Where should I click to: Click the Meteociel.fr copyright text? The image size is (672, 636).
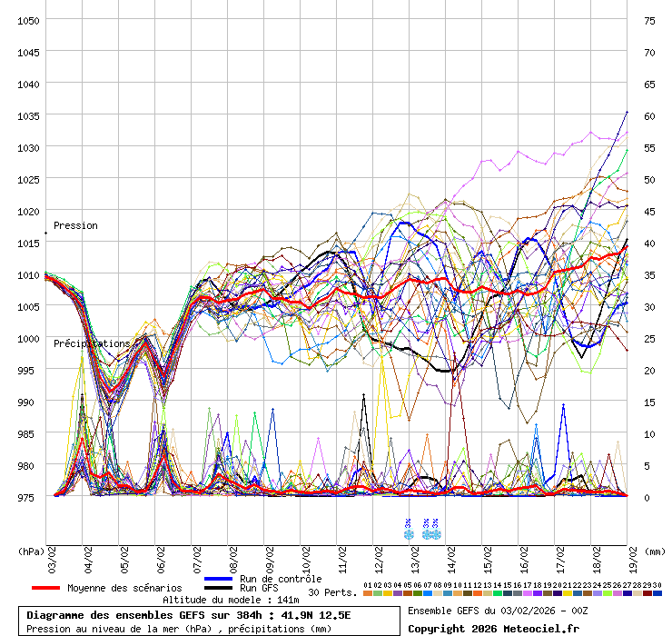(x=493, y=628)
